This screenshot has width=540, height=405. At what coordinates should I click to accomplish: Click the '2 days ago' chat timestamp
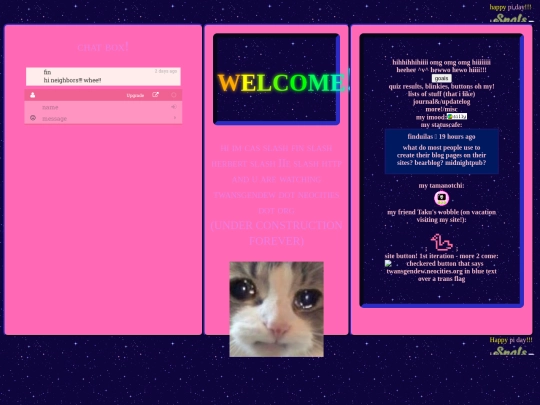click(166, 71)
